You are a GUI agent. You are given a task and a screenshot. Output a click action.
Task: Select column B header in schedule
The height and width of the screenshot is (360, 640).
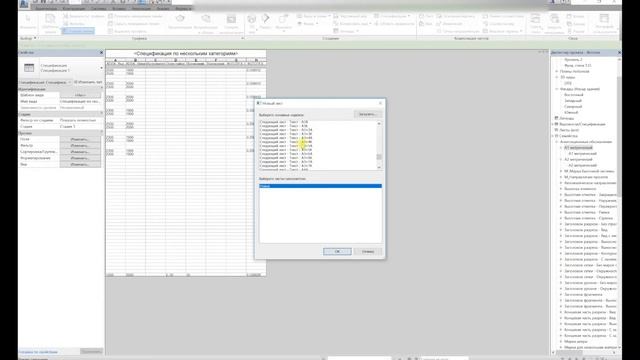(x=136, y=60)
